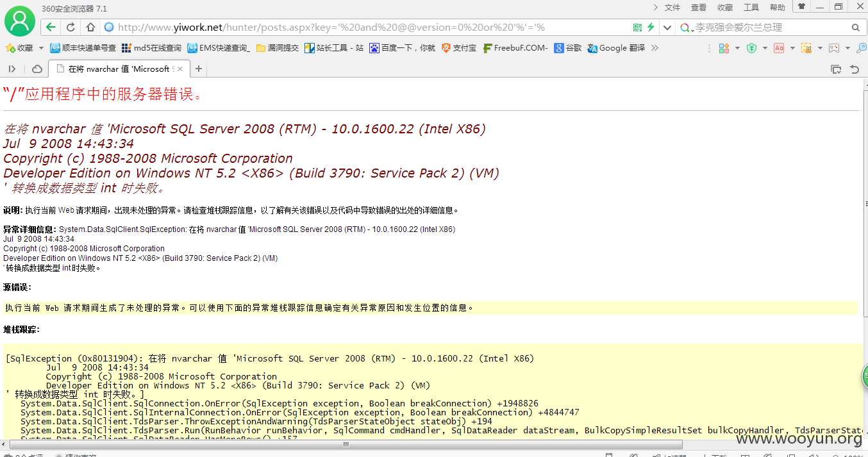Click the [SqlException (0x80131904) stack trace line

[270, 359]
